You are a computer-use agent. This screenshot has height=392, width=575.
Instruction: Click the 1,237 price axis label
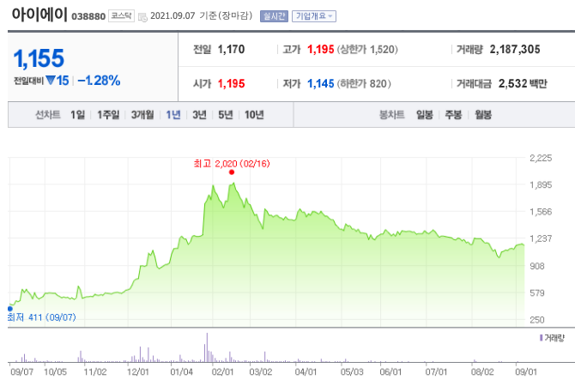point(541,238)
